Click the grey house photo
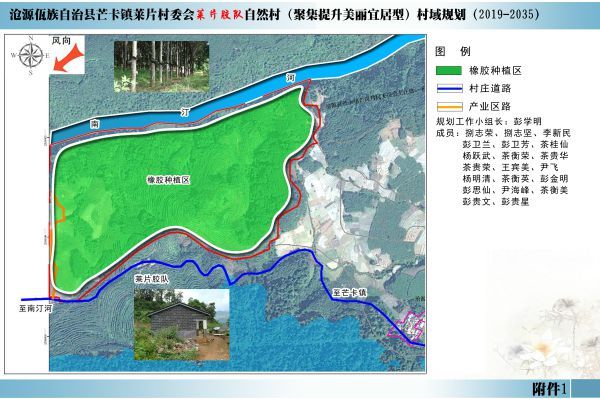The height and width of the screenshot is (399, 600). pos(182,324)
